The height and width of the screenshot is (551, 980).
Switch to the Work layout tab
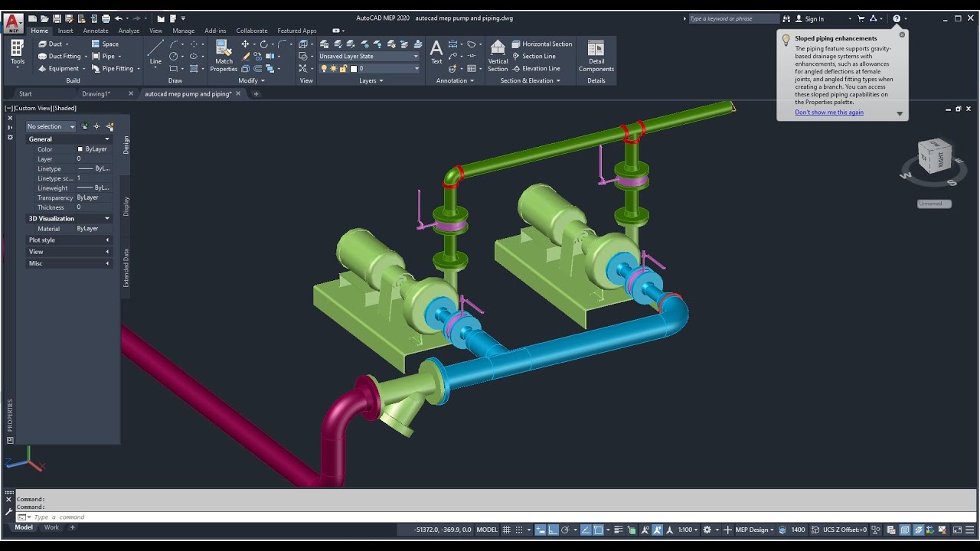click(51, 527)
